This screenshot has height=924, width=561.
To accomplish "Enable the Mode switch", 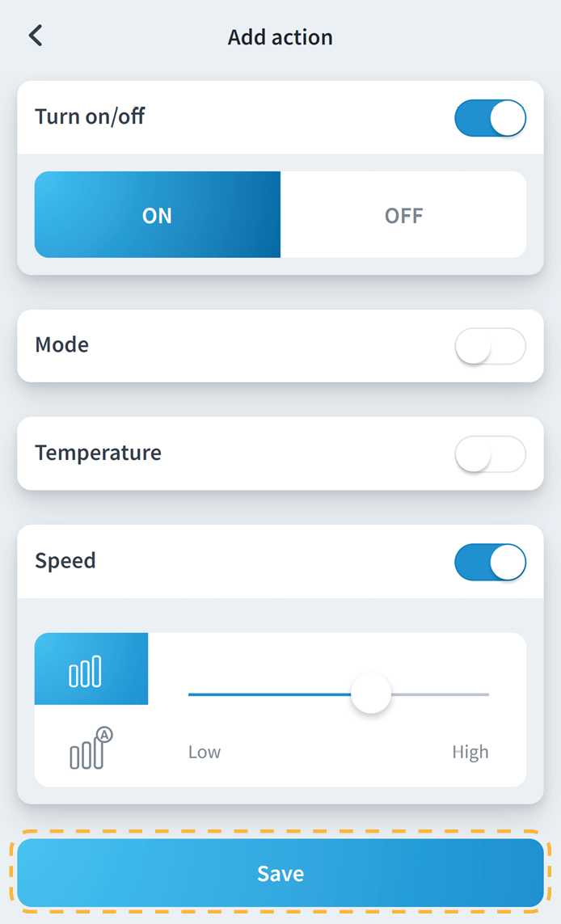I will 490,347.
